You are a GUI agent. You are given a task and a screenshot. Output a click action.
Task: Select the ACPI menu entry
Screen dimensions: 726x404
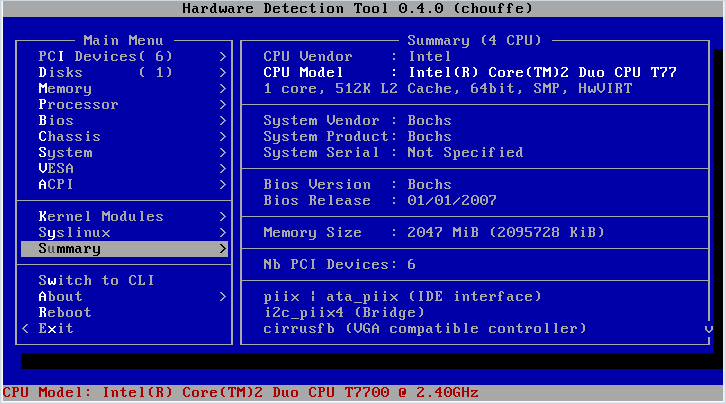click(x=124, y=185)
